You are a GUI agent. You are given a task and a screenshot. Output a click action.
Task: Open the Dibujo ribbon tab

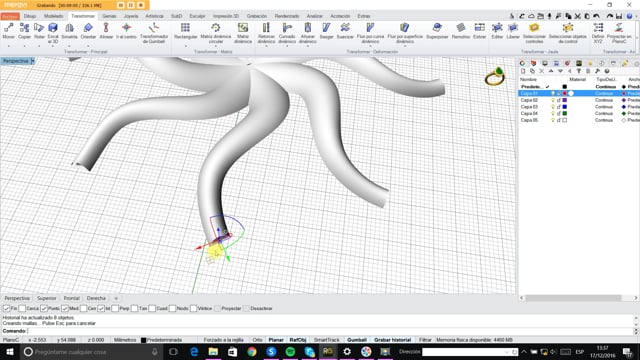[30, 16]
